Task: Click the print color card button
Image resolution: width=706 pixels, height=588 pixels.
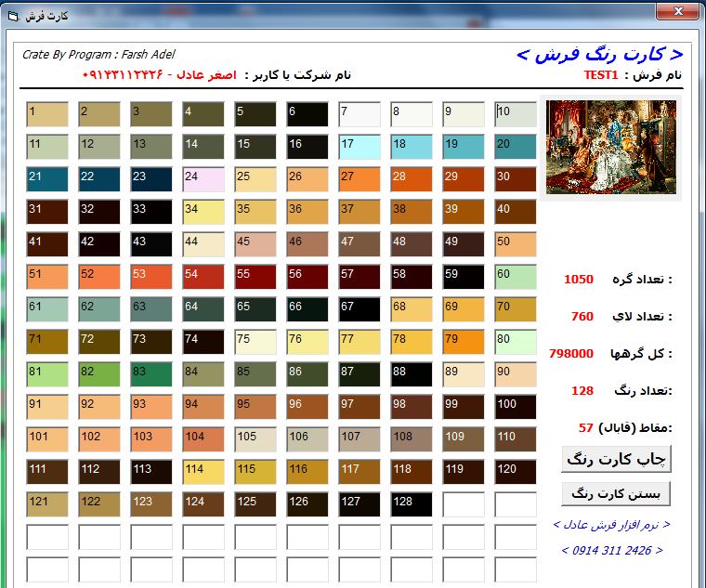Action: point(616,459)
